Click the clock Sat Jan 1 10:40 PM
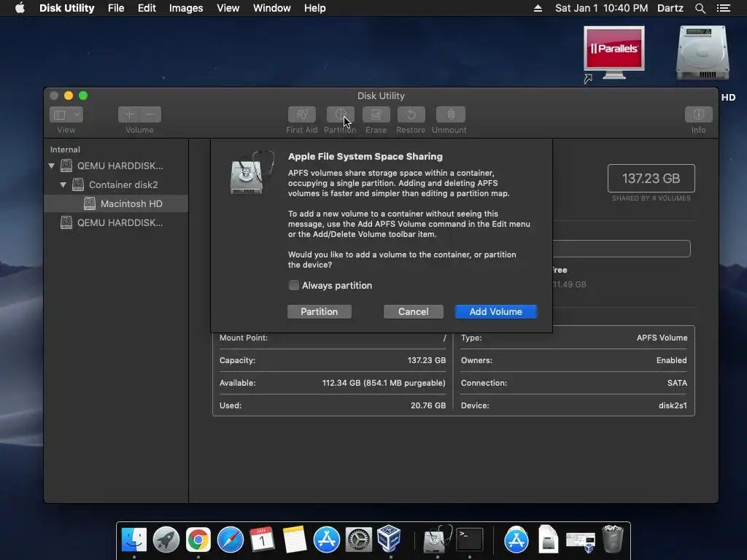The height and width of the screenshot is (560, 747). point(601,8)
